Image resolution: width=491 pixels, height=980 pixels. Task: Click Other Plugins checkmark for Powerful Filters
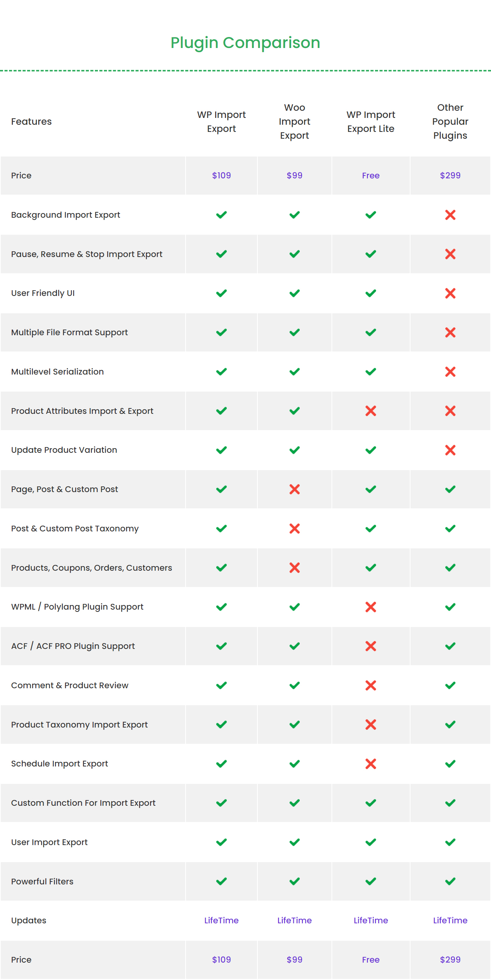click(450, 881)
